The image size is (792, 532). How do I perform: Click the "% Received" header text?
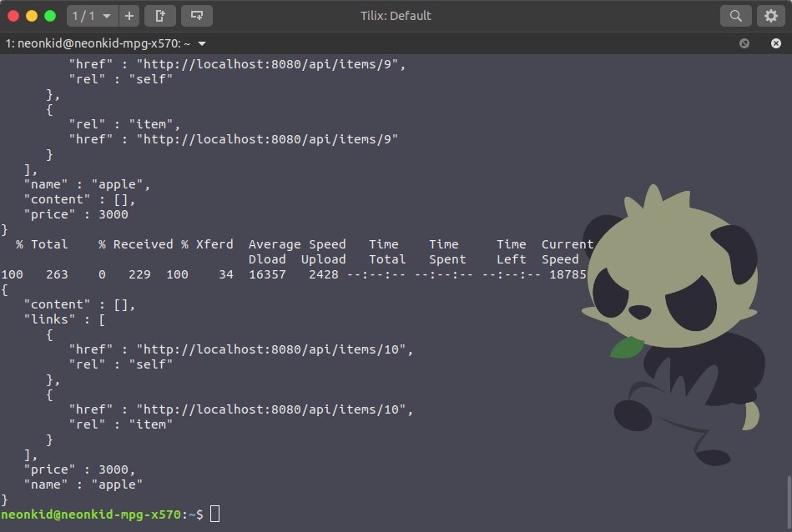click(135, 244)
